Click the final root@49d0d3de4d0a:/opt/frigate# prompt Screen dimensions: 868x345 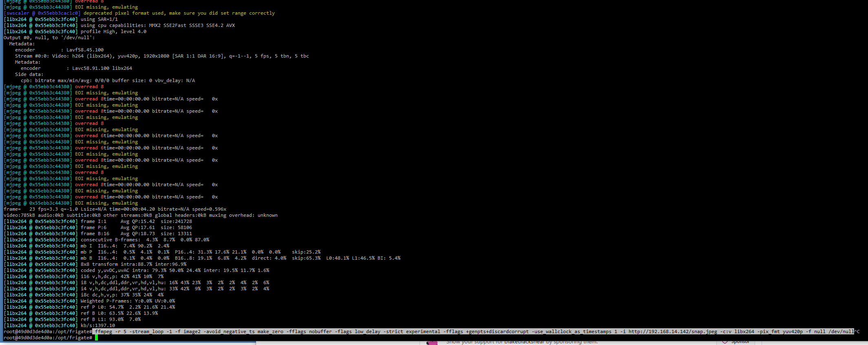click(48, 338)
